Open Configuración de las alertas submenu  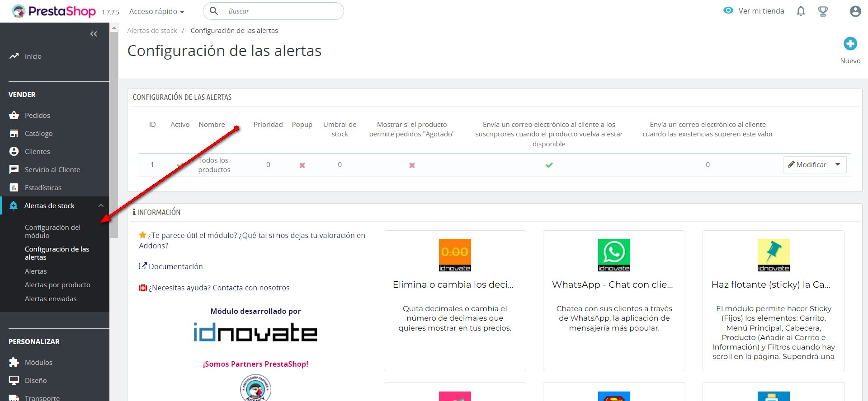click(57, 253)
